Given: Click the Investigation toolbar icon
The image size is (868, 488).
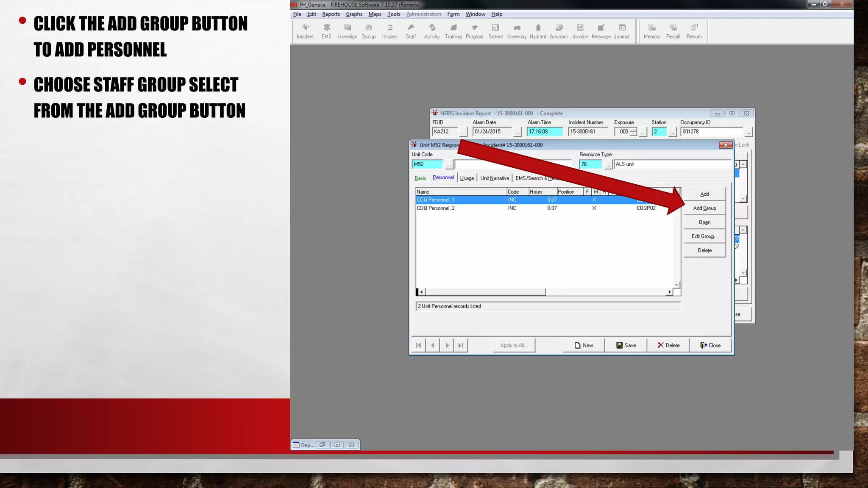Looking at the screenshot, I should (348, 31).
